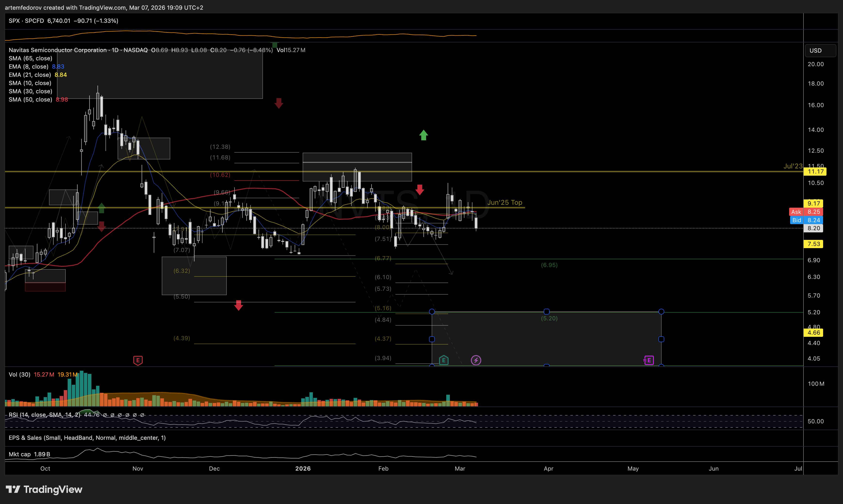The height and width of the screenshot is (504, 843).
Task: Select the EMA (21, close) indicator legend
Action: 30,75
